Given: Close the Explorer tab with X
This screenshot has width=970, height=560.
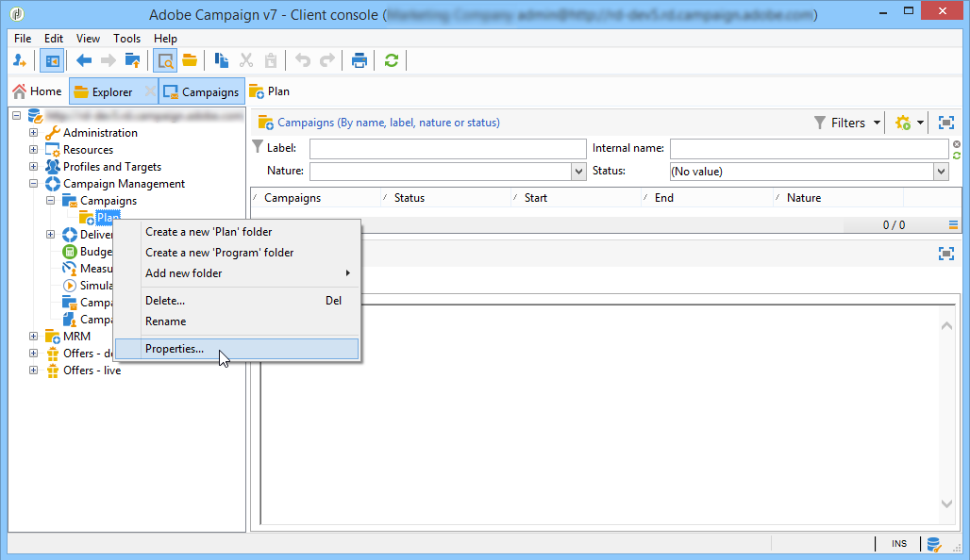Looking at the screenshot, I should (150, 91).
